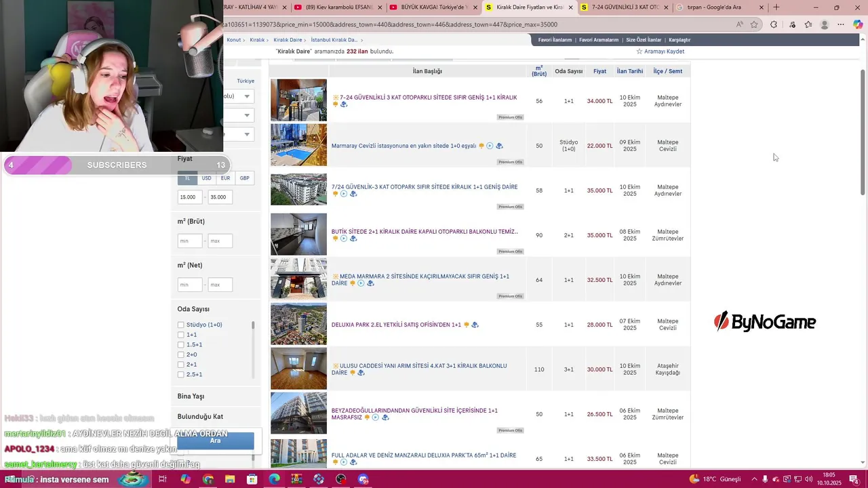Viewport: 868px width, 488px height.
Task: Open the browser three-dot settings menu
Action: [841, 24]
